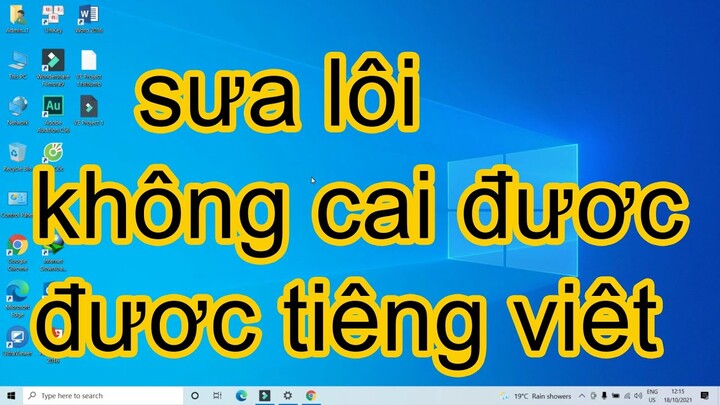Select the Adobe Audition desktop icon
Screen dimensions: 720x405
coord(53,107)
